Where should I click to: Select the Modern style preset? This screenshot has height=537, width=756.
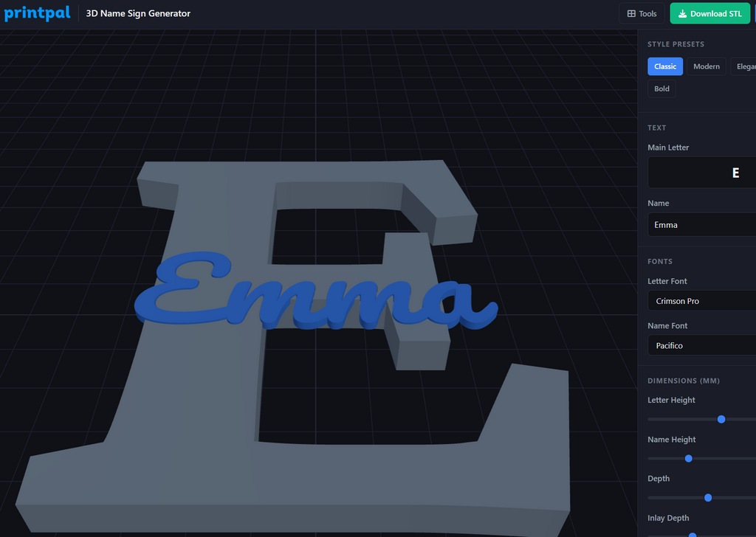[707, 66]
